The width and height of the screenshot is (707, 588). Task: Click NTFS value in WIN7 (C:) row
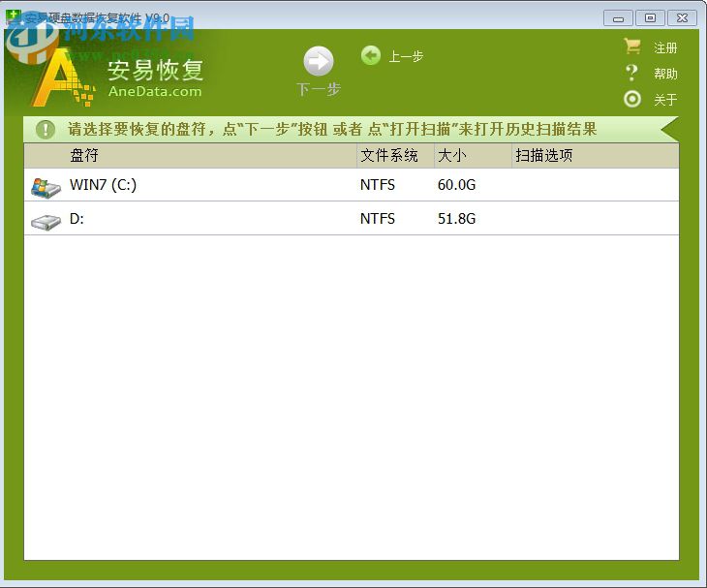(378, 185)
